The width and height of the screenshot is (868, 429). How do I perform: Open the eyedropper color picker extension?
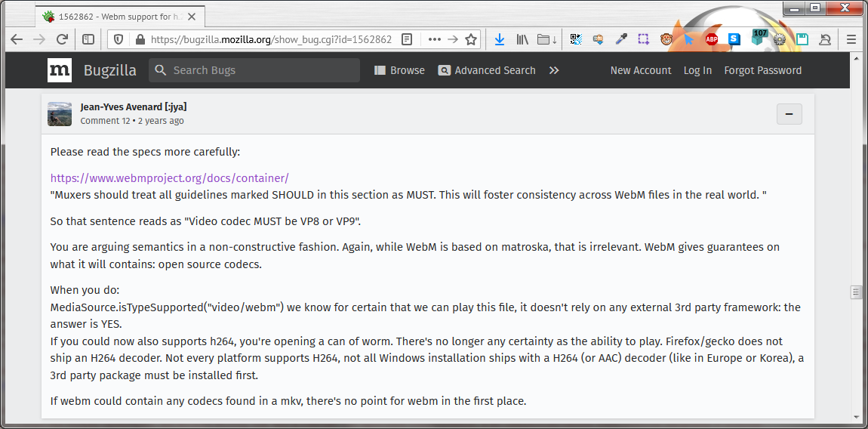click(621, 39)
